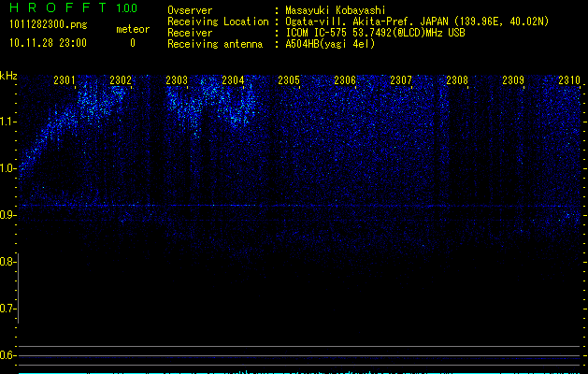Click the 2306 time marker
Viewport: 588px width, 374px height.
pos(345,79)
